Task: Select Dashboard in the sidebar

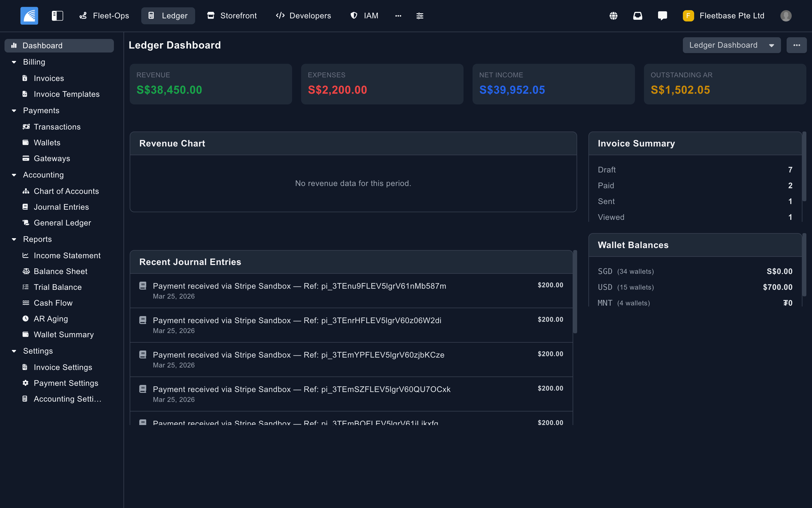Action: pyautogui.click(x=59, y=45)
